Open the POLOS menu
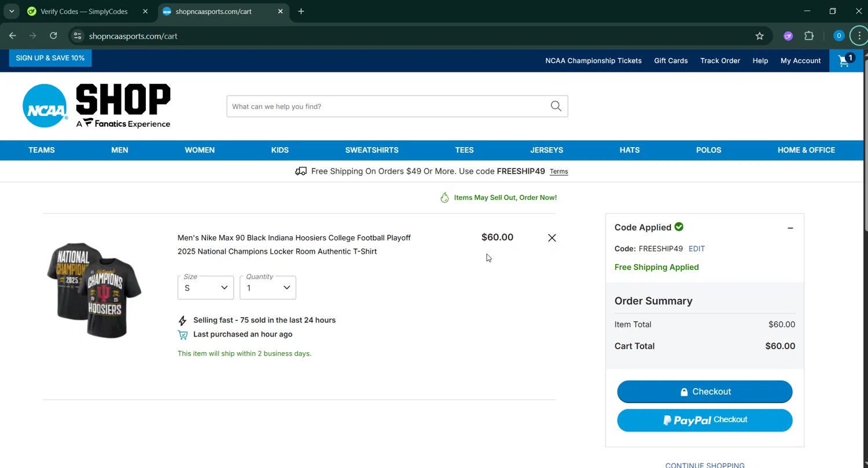 click(x=709, y=150)
